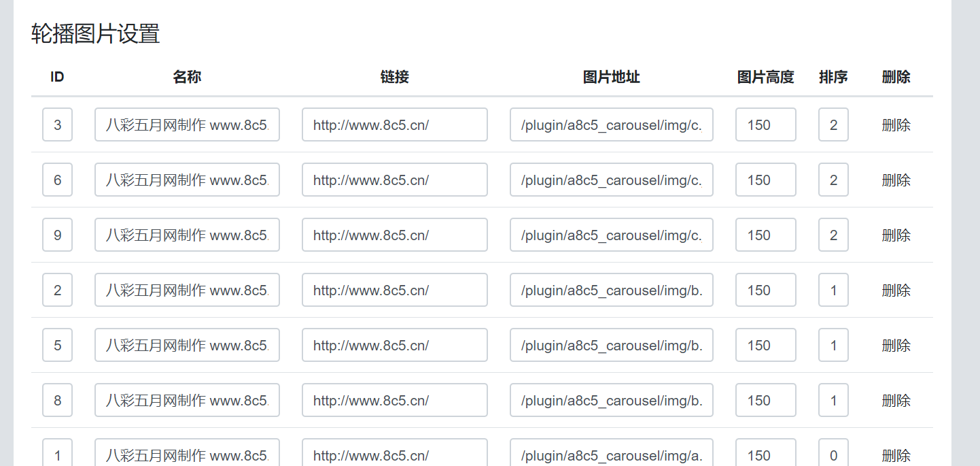
Task: Edit the name field in row ID 3
Action: click(x=187, y=124)
